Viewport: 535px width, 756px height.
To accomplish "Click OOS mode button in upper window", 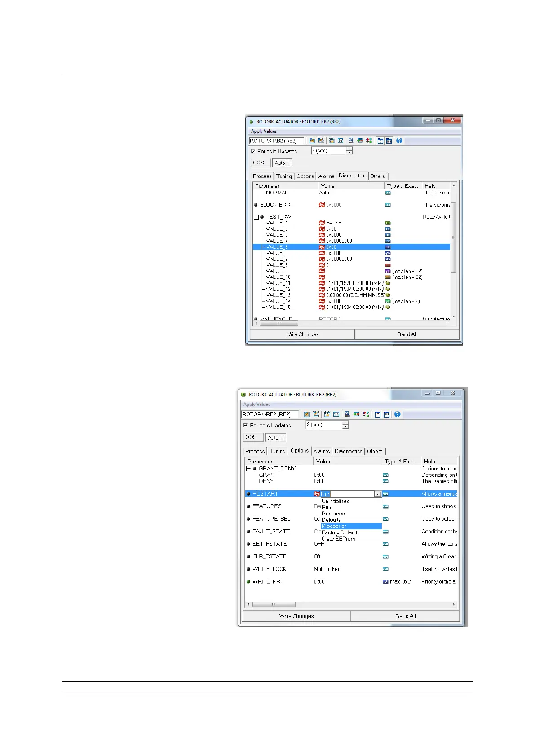I will pos(261,163).
